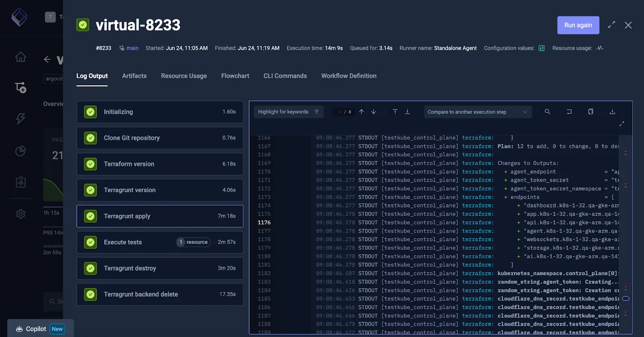Select the Terraform version step

160,164
